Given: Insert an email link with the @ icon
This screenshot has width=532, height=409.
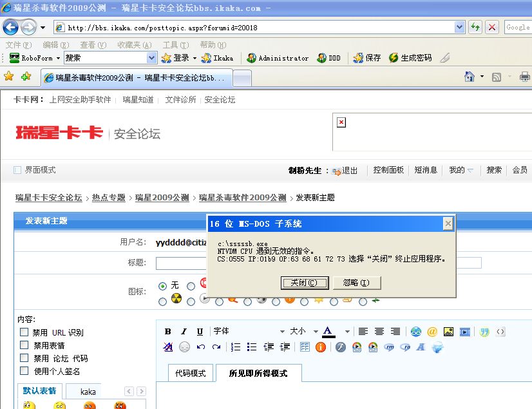Looking at the screenshot, I should point(432,332).
